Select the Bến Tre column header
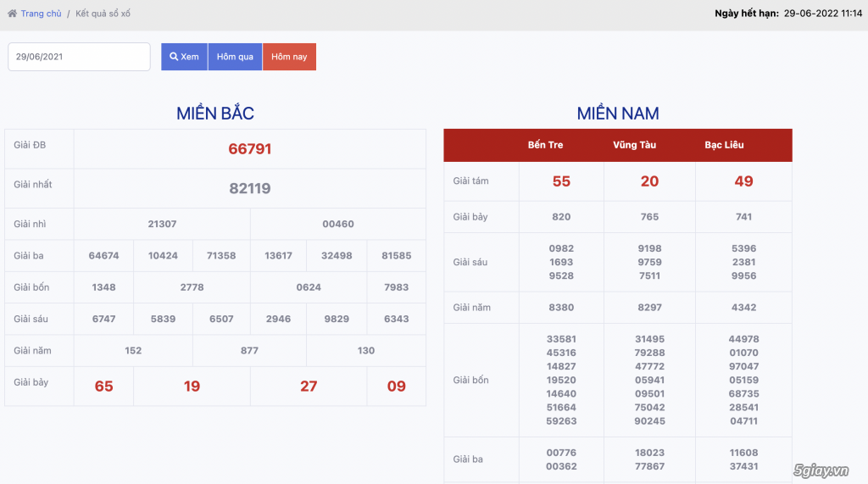Viewport: 868px width, 484px height. 545,145
